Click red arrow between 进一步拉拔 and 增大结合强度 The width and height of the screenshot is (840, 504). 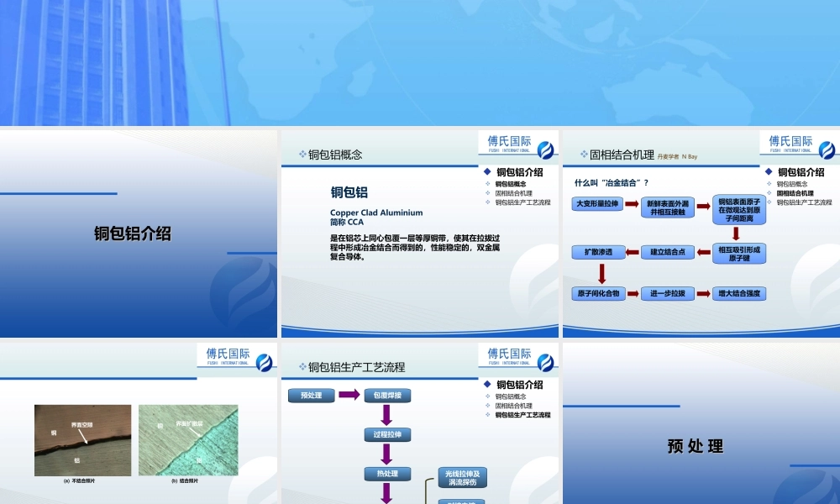pyautogui.click(x=703, y=293)
